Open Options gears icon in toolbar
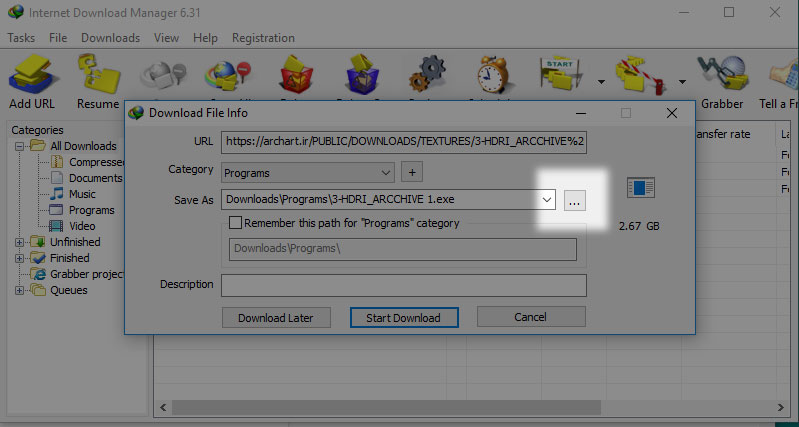 (427, 76)
